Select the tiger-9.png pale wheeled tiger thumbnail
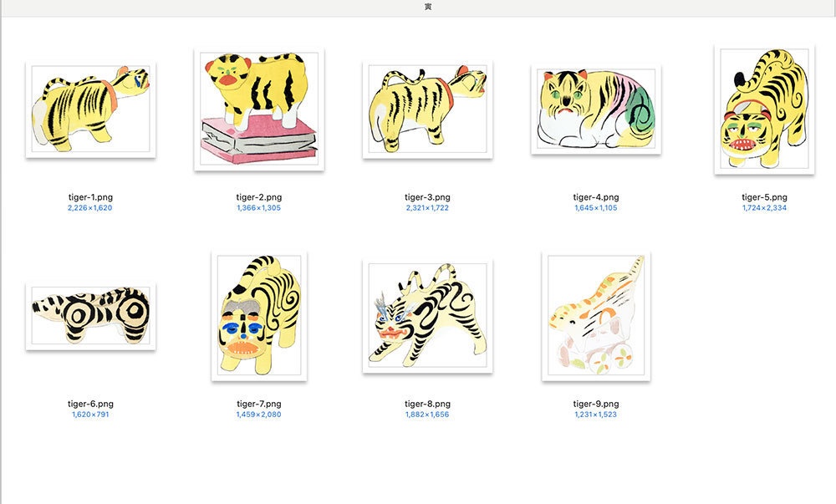The width and height of the screenshot is (836, 504). pos(596,316)
